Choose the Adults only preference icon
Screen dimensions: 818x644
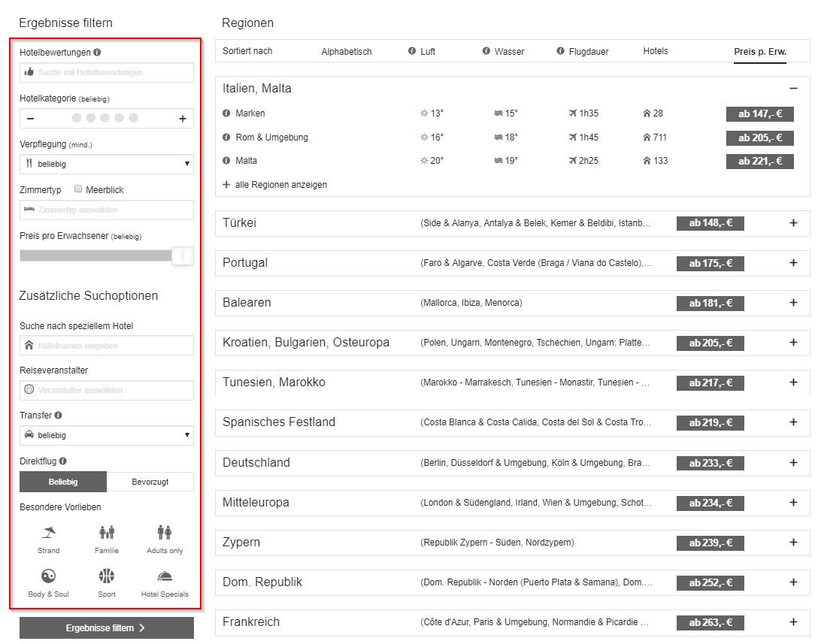coord(165,534)
